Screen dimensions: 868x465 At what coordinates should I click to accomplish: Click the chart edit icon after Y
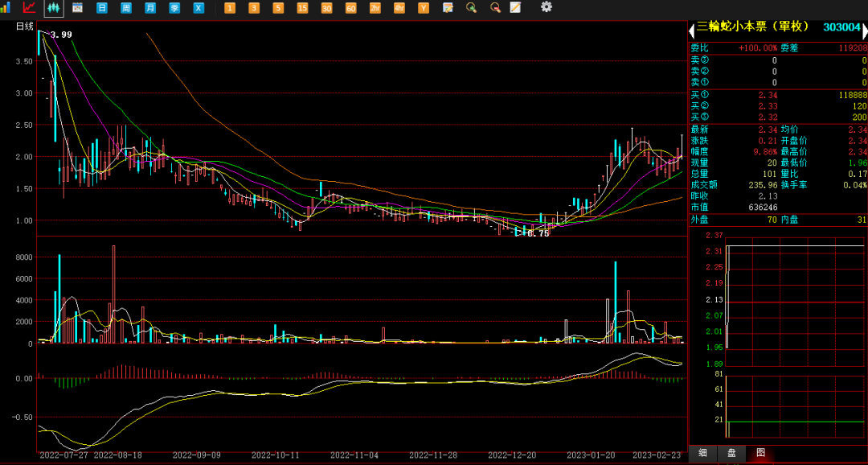448,7
